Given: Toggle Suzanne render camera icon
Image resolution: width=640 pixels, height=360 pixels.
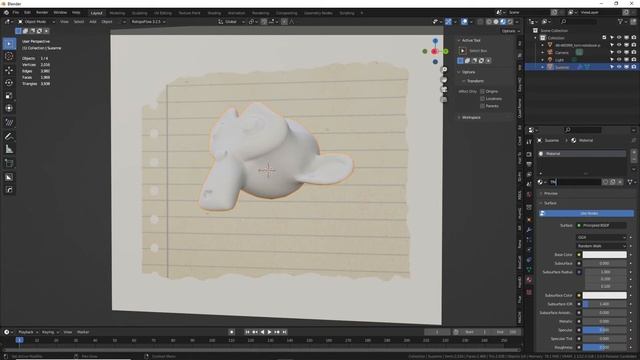Looking at the screenshot, I should point(634,67).
